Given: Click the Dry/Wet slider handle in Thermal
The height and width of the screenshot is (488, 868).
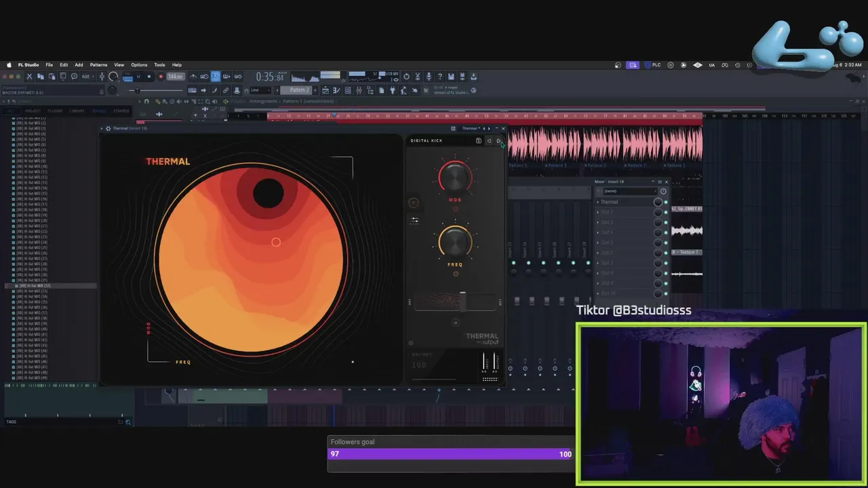Looking at the screenshot, I should click(462, 301).
